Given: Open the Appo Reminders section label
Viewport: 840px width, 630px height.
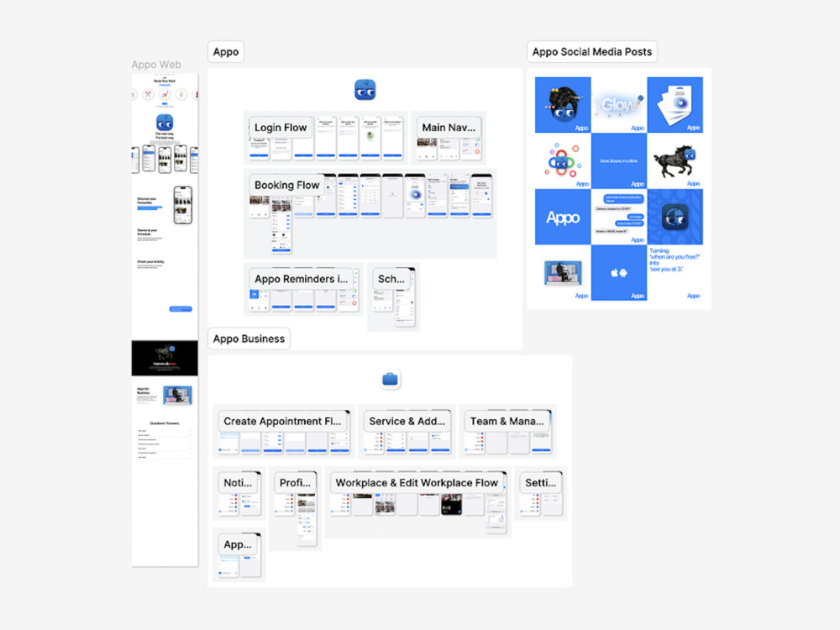Looking at the screenshot, I should [x=301, y=279].
